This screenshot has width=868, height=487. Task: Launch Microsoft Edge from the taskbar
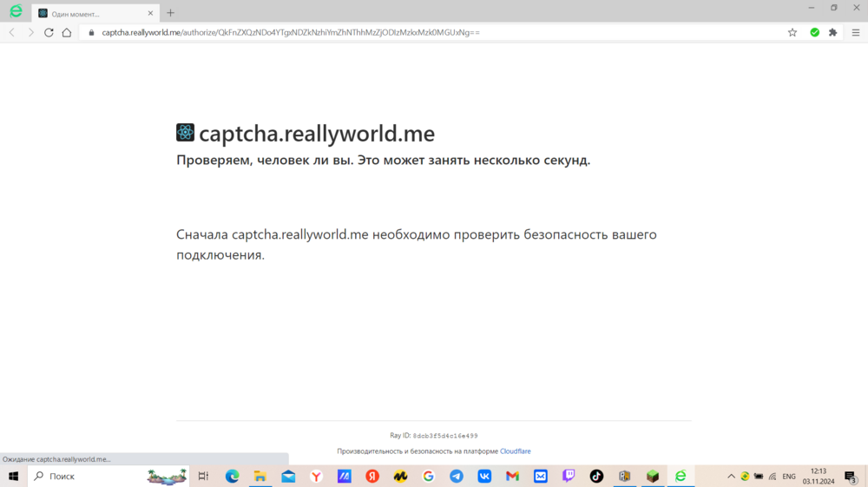[x=232, y=476]
